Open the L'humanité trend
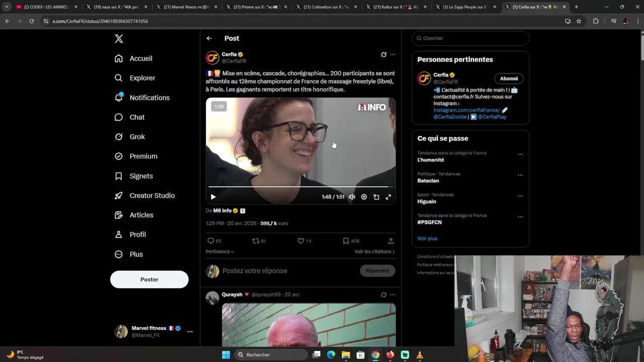The image size is (644, 362). click(431, 160)
